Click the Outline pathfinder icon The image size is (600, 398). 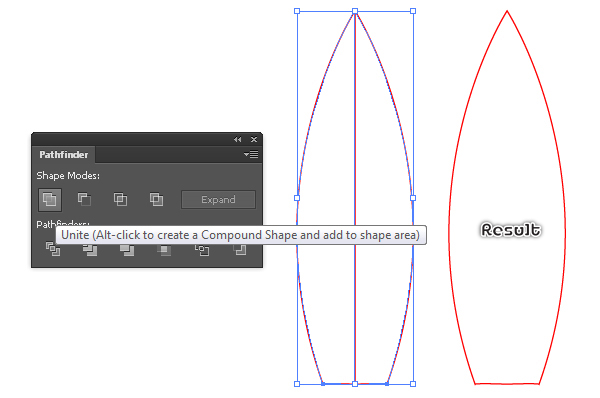[x=202, y=250]
